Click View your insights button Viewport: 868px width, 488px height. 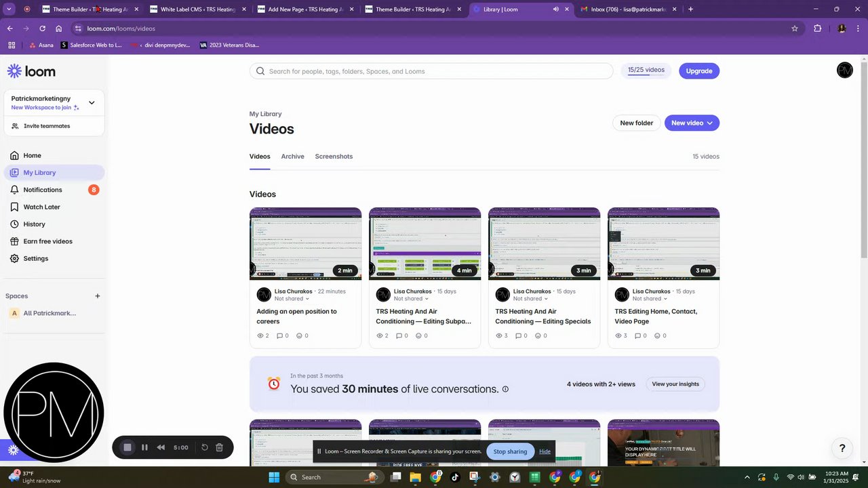point(675,384)
